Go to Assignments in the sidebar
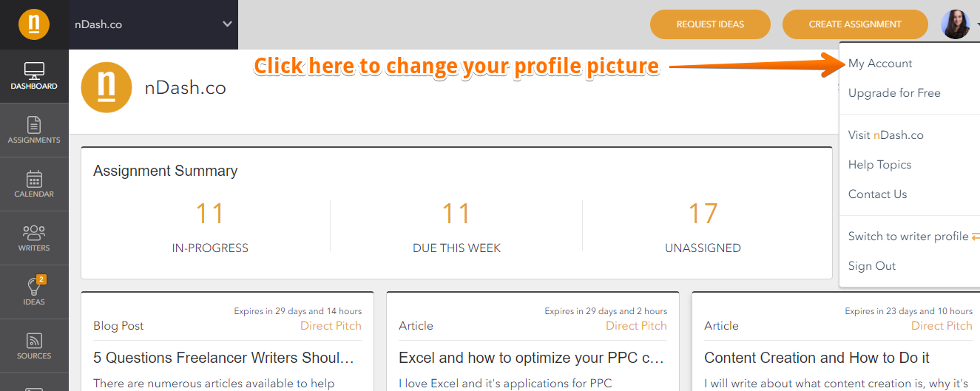980x391 pixels. 34,130
